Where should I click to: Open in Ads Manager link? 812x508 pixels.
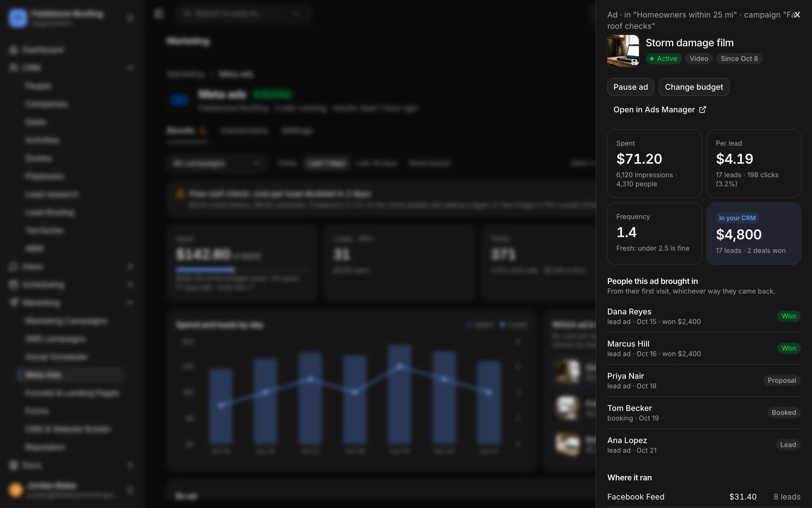(x=659, y=110)
